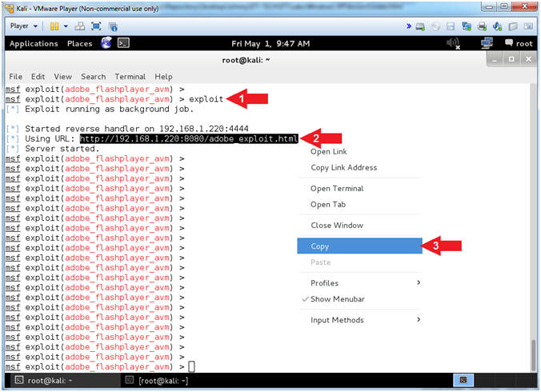Open terminal Help menu
Image resolution: width=541 pixels, height=392 pixels.
(x=163, y=77)
